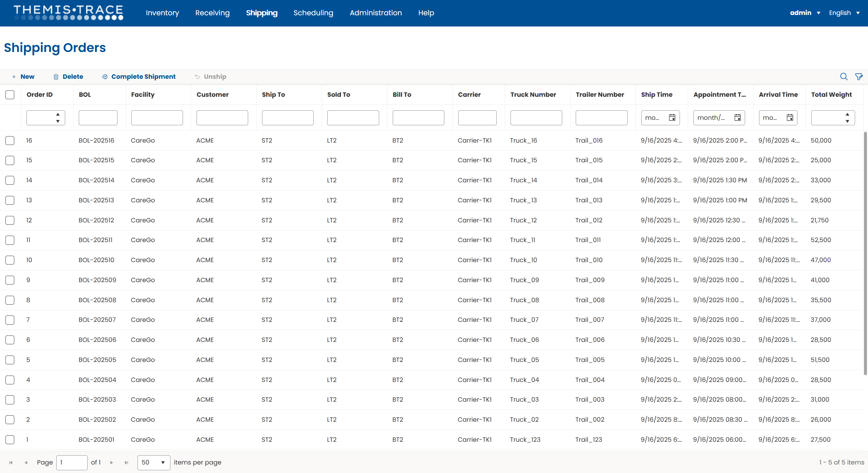Click the New button
868x473 pixels.
(x=22, y=76)
